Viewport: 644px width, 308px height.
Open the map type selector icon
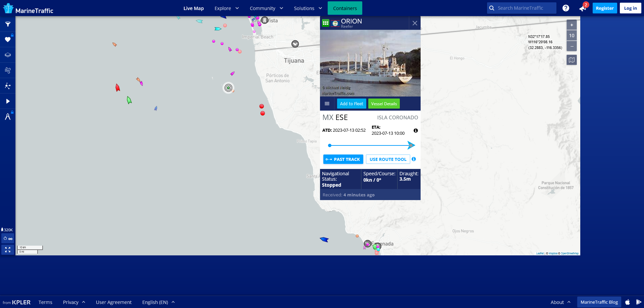click(572, 60)
